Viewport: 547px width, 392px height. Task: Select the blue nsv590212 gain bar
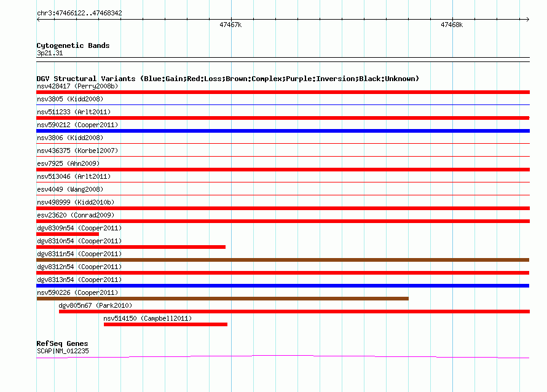pyautogui.click(x=283, y=131)
